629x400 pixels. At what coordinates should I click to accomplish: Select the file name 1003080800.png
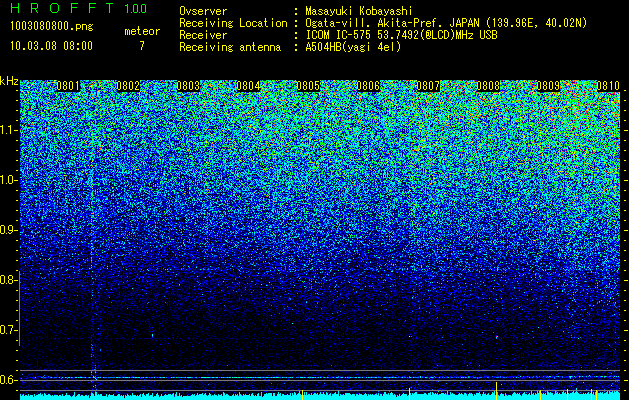tap(52, 27)
